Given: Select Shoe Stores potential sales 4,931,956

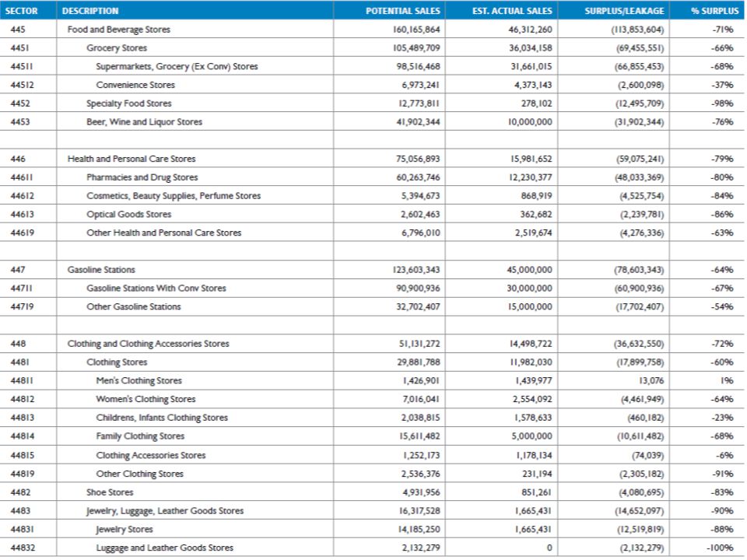Looking at the screenshot, I should pyautogui.click(x=421, y=492).
